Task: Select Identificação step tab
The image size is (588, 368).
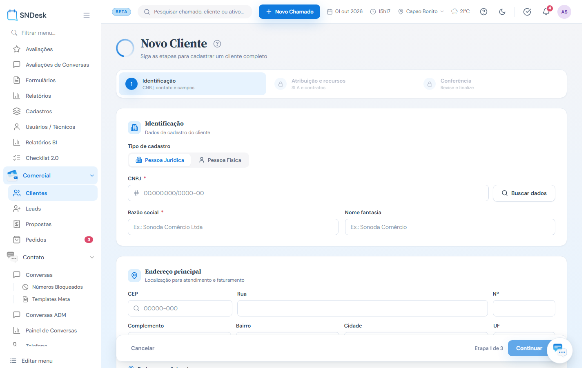Action: pyautogui.click(x=193, y=84)
